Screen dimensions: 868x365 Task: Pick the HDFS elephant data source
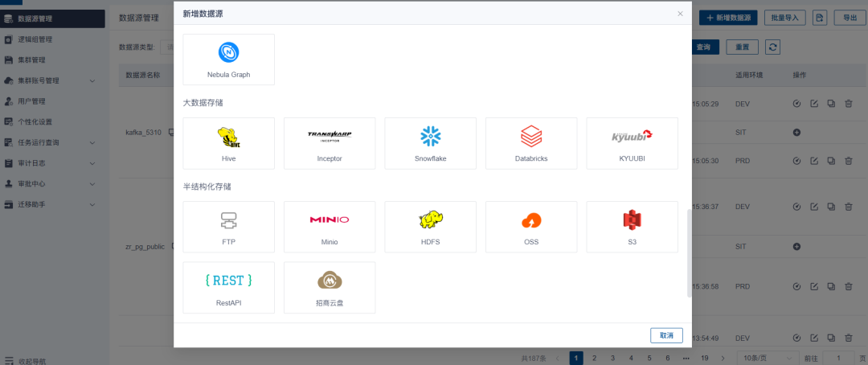click(x=430, y=227)
